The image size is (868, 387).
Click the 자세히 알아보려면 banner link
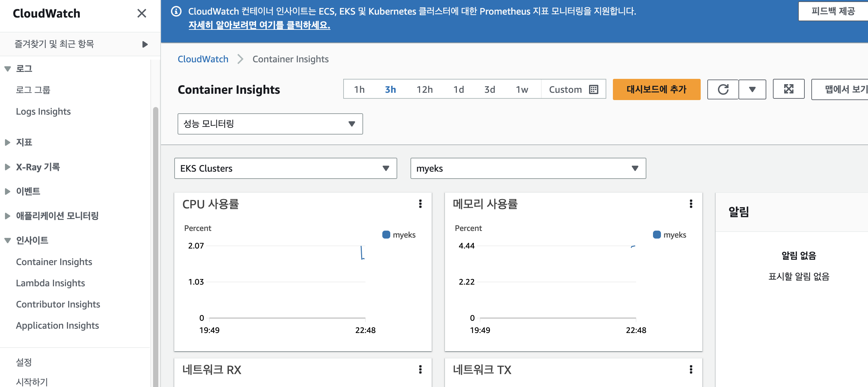pyautogui.click(x=259, y=25)
